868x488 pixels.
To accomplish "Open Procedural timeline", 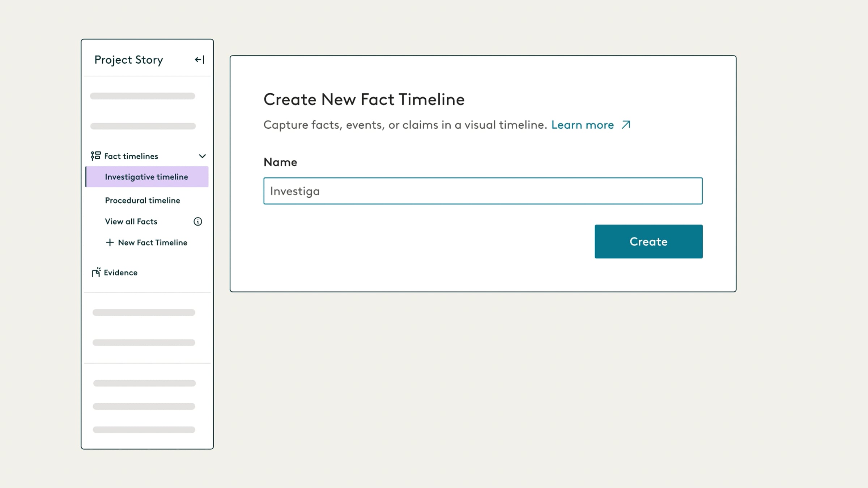I will (x=142, y=200).
